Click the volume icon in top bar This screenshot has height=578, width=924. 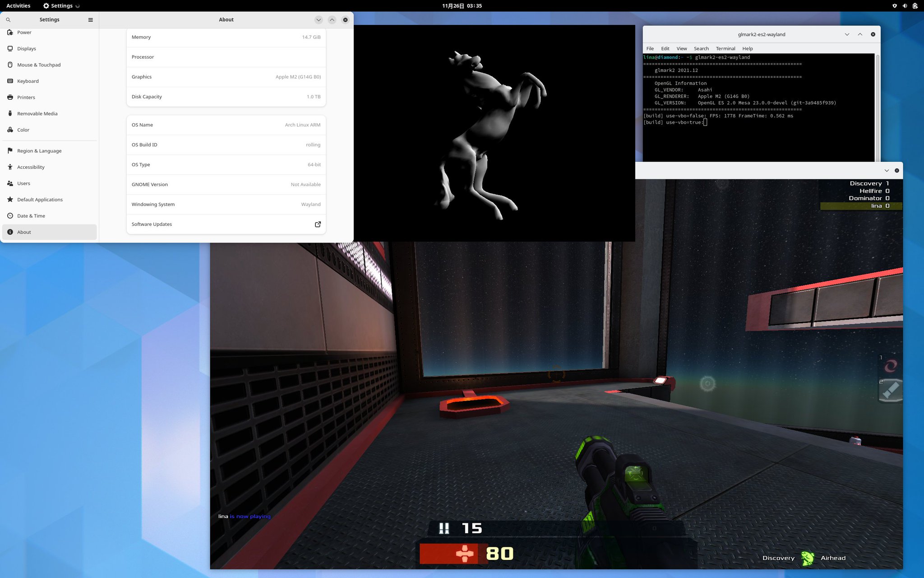click(x=905, y=6)
